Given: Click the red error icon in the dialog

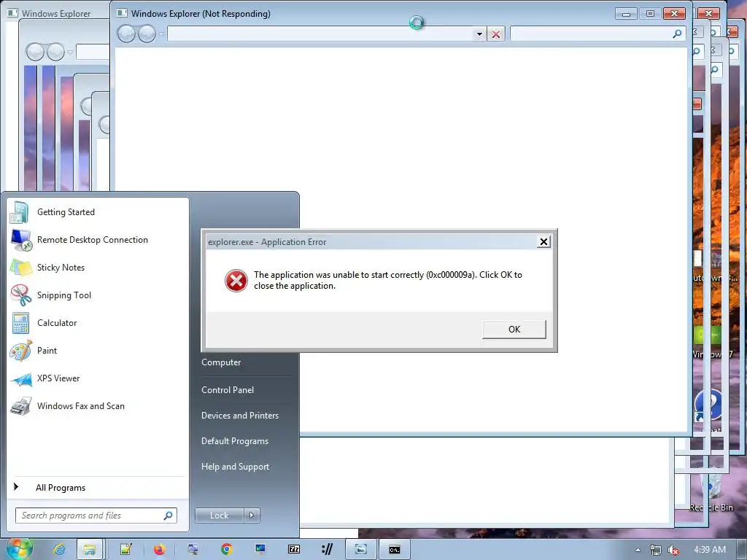Looking at the screenshot, I should coord(236,281).
